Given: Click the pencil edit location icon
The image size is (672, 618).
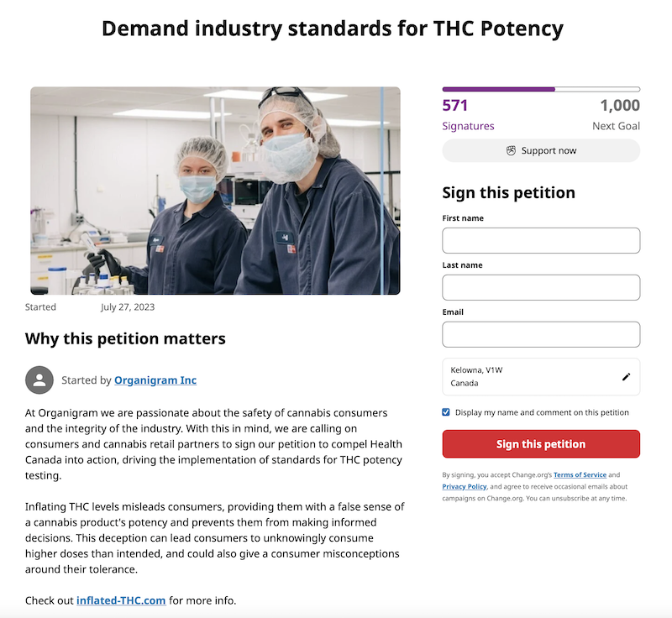Looking at the screenshot, I should 626,377.
